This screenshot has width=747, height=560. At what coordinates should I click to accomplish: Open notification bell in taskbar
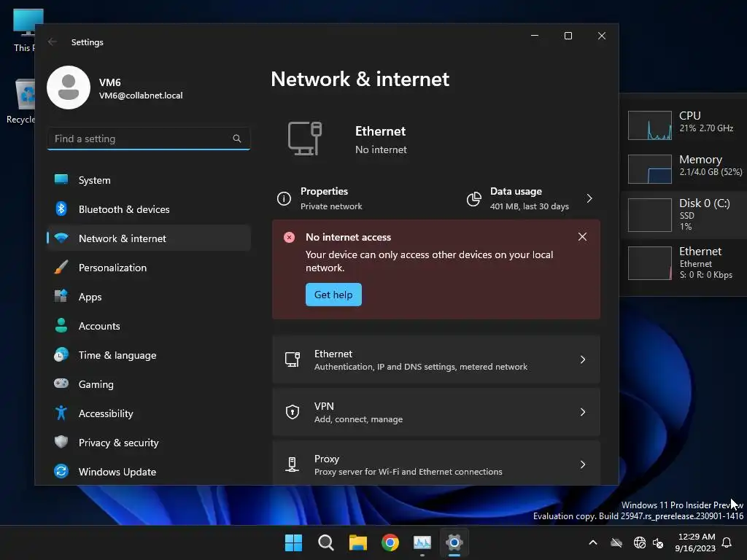[727, 542]
